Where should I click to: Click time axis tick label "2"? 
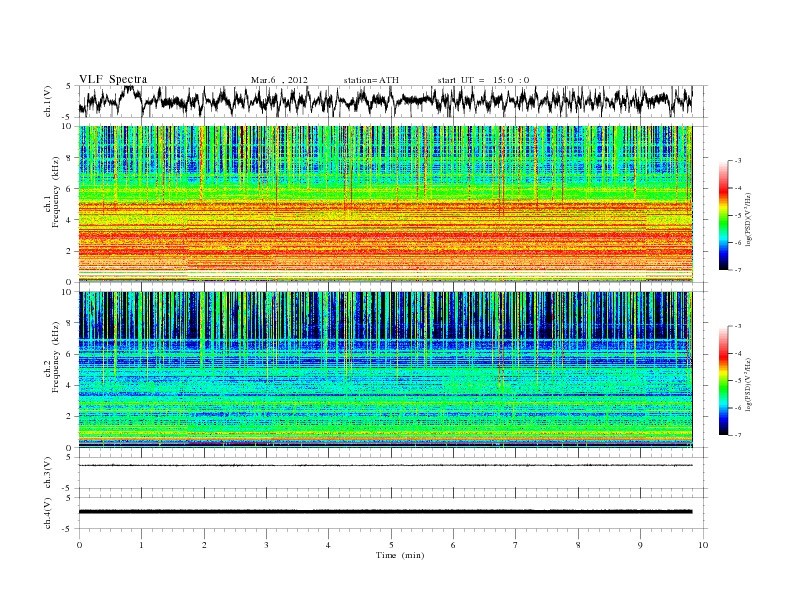point(204,545)
